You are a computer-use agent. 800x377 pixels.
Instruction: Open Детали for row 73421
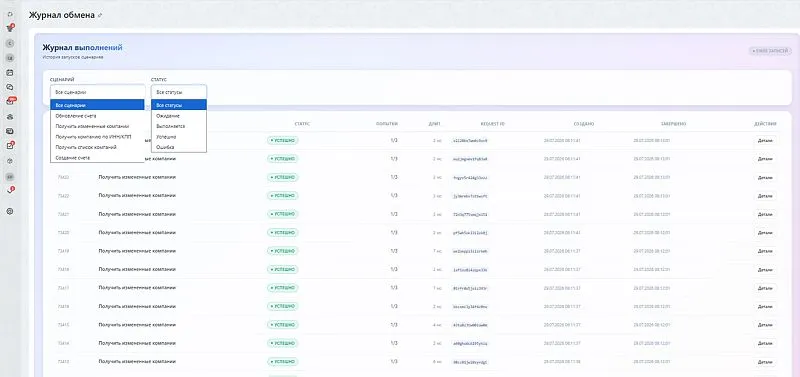click(765, 214)
